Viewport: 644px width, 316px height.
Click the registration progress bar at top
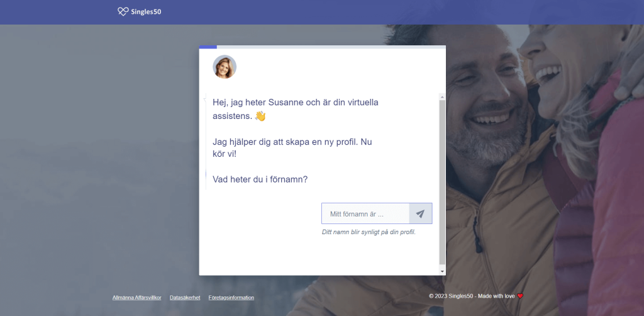click(x=323, y=47)
